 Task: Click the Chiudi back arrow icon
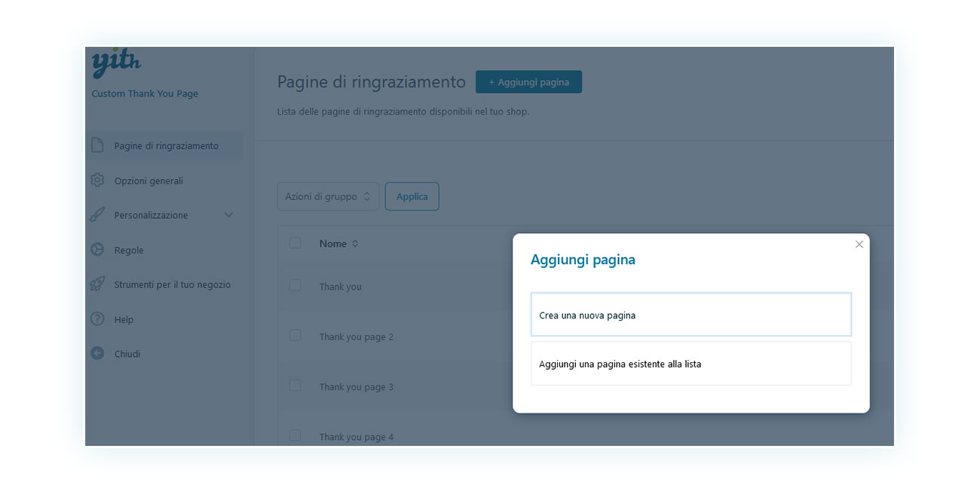click(97, 353)
